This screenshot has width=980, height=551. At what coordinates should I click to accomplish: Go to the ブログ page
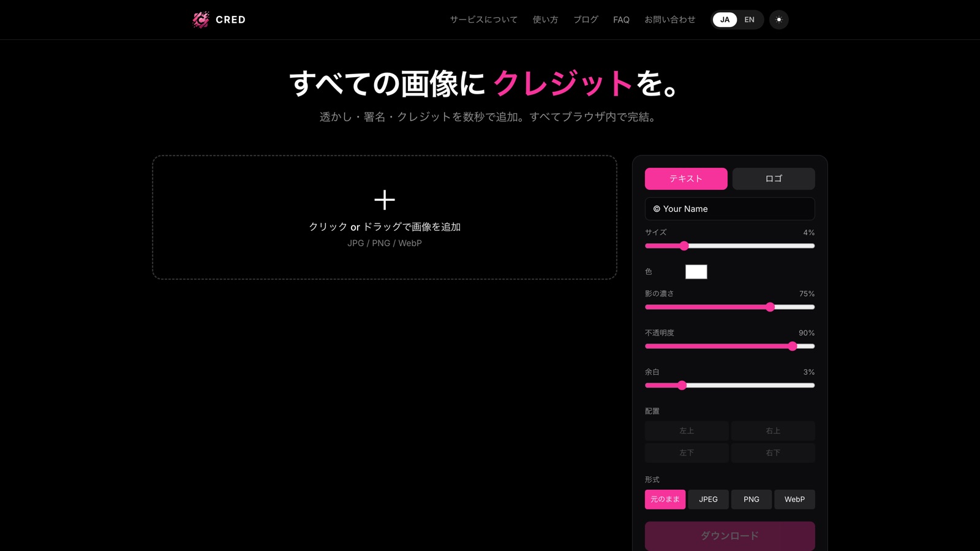click(586, 20)
